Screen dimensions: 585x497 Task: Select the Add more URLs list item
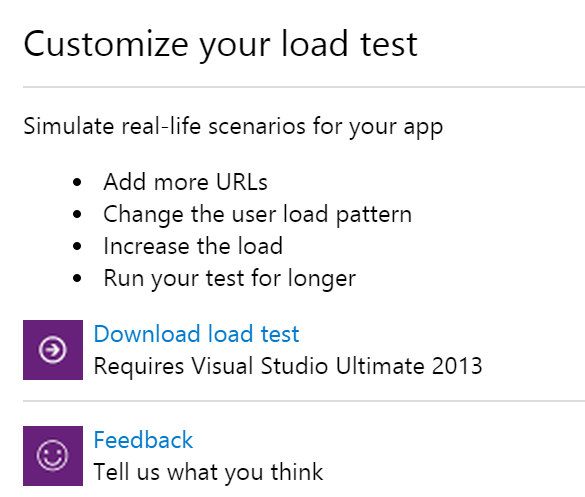[x=185, y=182]
